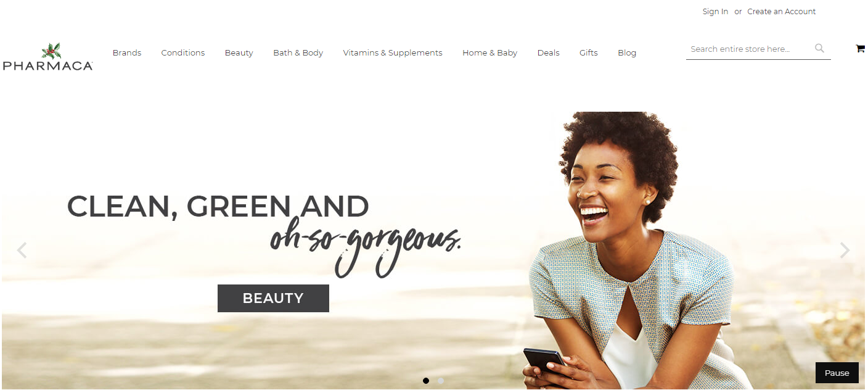
Task: Select the second carousel dot indicator
Action: coord(441,381)
